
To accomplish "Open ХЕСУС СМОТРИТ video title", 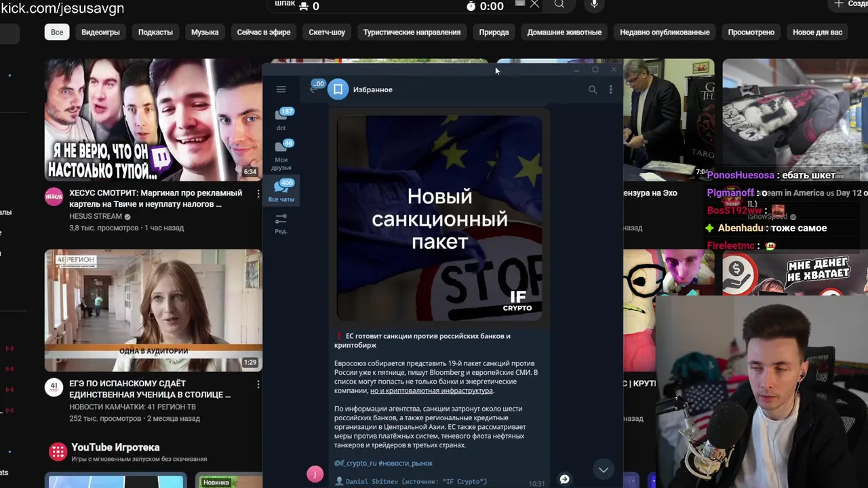I will (x=155, y=199).
